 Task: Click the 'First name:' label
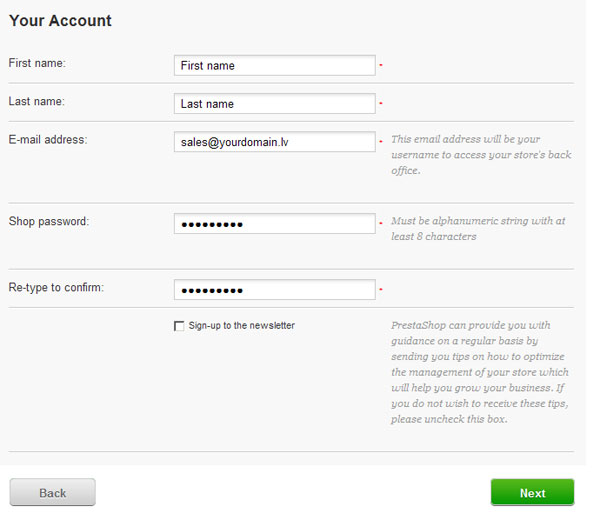37,63
